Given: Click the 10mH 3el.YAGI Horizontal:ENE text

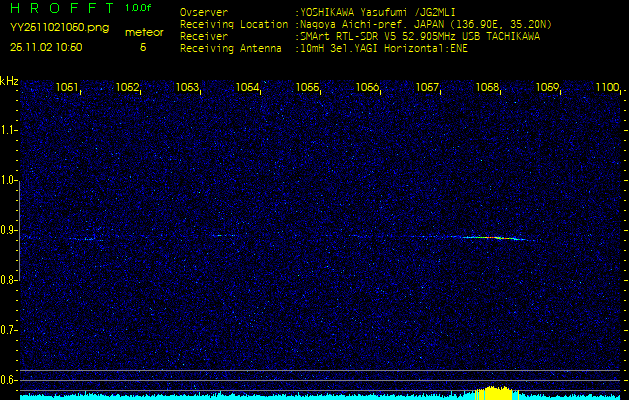Looking at the screenshot, I should pyautogui.click(x=383, y=49).
